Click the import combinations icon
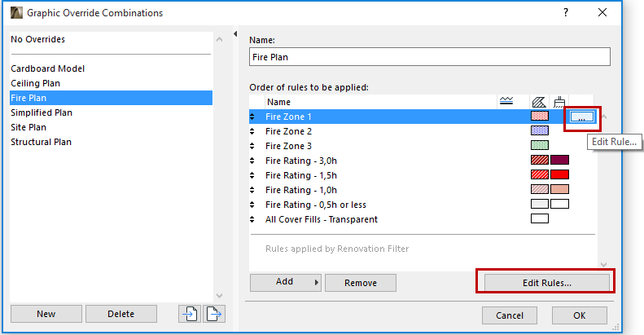The width and height of the screenshot is (644, 335). [190, 314]
